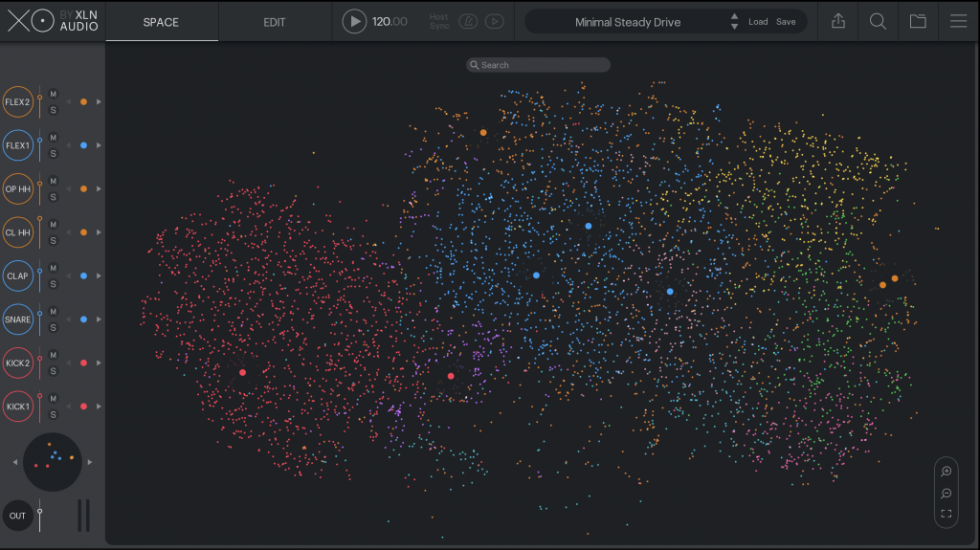The height and width of the screenshot is (550, 980).
Task: Click the Save preset button
Action: (x=786, y=22)
